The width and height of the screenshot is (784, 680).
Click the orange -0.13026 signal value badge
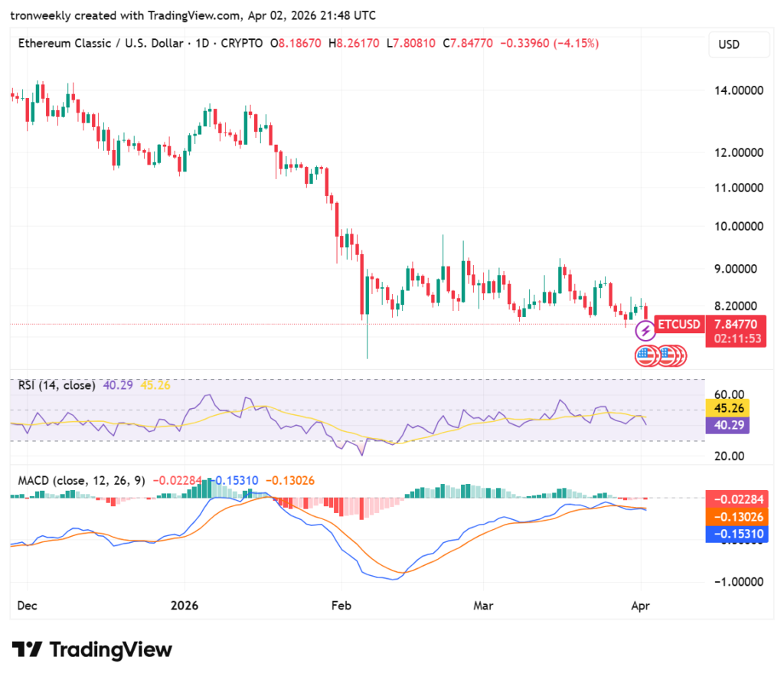(736, 517)
